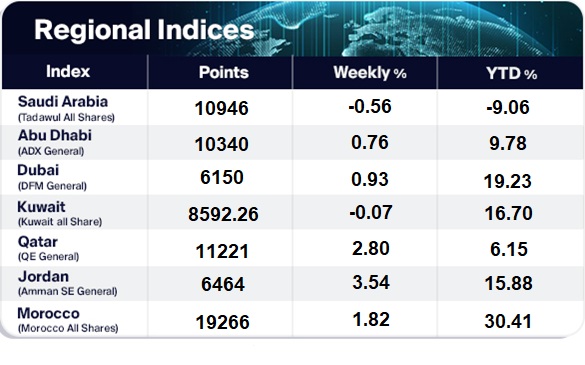
Task: Click the Regional Indices title
Action: click(x=144, y=30)
